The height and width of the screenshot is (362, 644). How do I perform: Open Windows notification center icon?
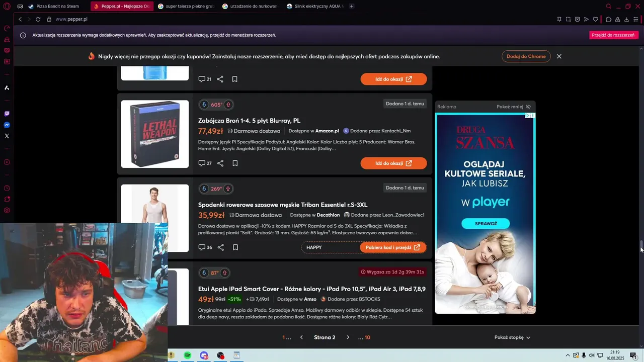pos(633,355)
